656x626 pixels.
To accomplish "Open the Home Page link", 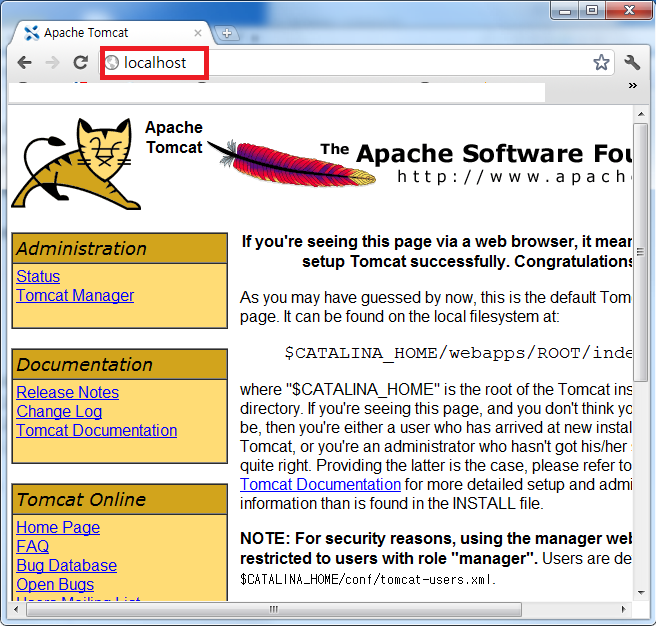I will (58, 528).
